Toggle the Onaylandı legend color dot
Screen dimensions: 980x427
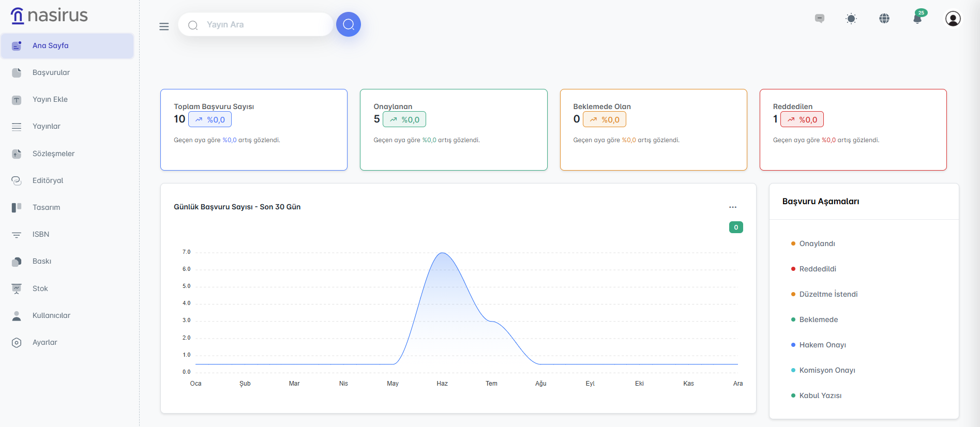coord(793,243)
